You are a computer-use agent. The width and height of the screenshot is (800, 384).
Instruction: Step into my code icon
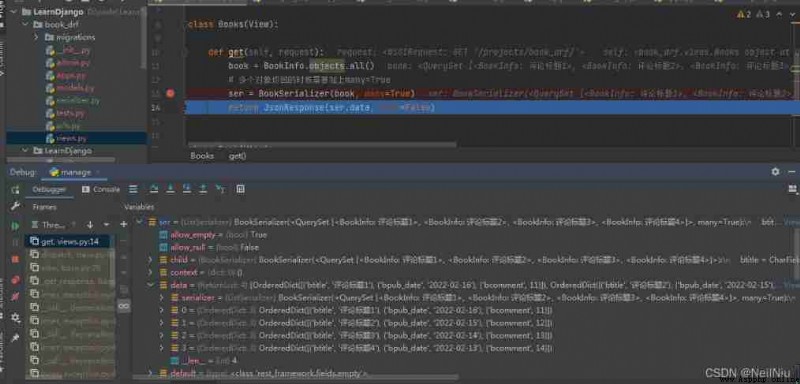pos(187,189)
